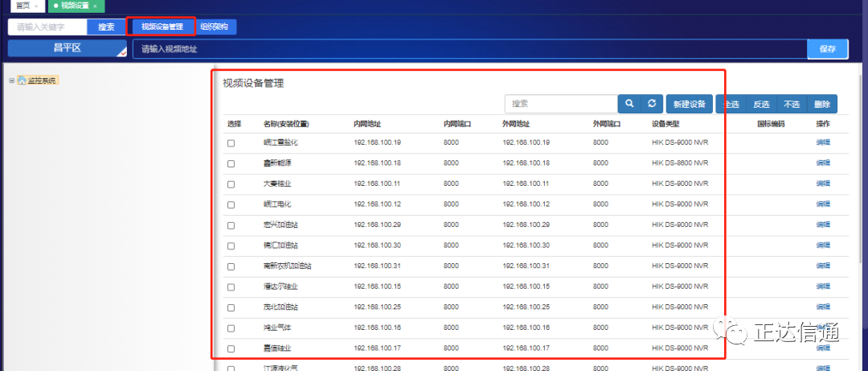The height and width of the screenshot is (371, 868).
Task: Click device name 南新农机加油站
Action: tap(287, 266)
